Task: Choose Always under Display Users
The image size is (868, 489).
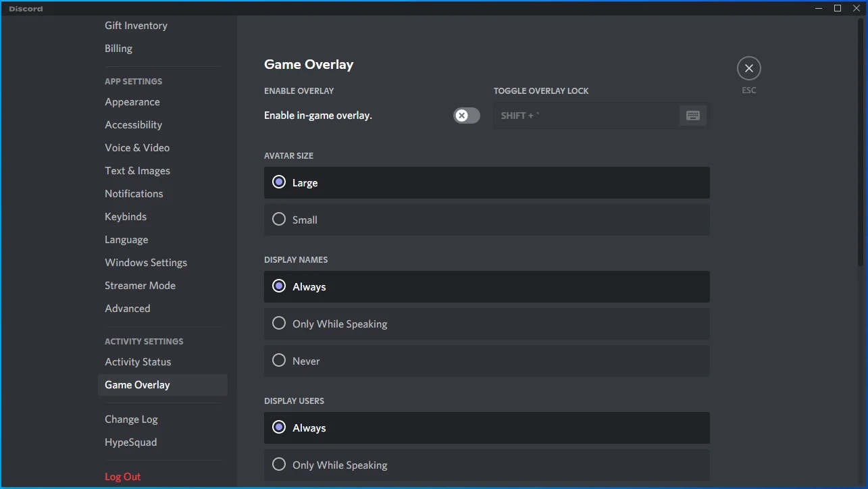Action: click(486, 428)
